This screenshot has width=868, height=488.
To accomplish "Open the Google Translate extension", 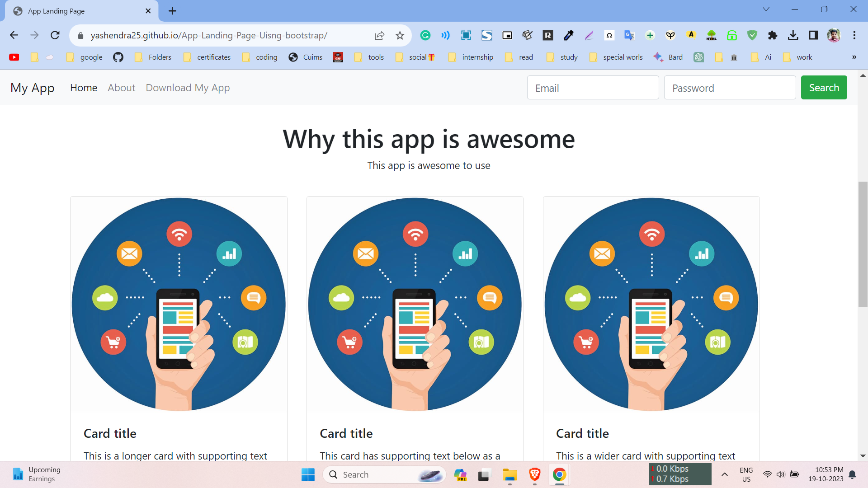I will (x=629, y=35).
